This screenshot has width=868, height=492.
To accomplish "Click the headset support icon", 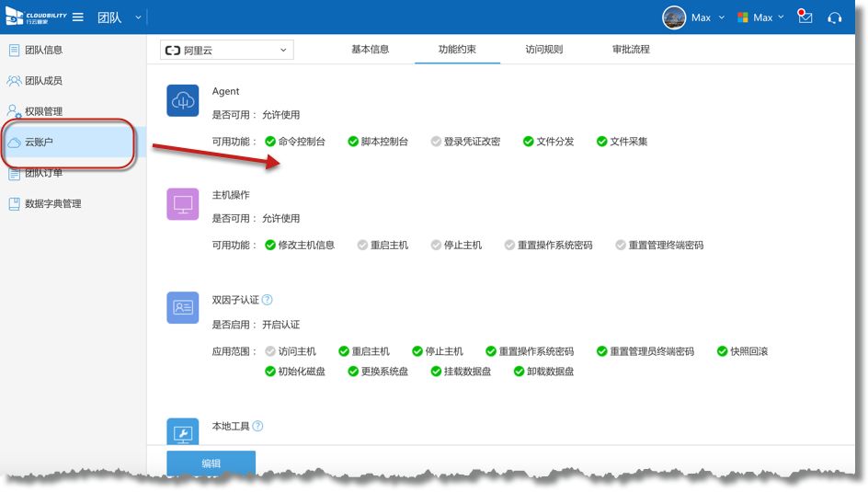I will tap(835, 17).
